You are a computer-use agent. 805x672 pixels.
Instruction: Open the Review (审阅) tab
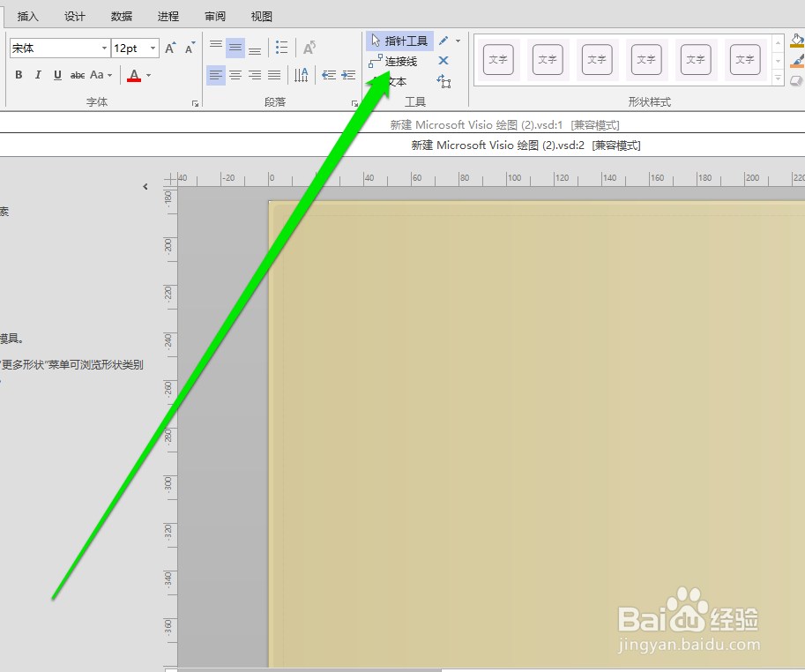(x=214, y=17)
